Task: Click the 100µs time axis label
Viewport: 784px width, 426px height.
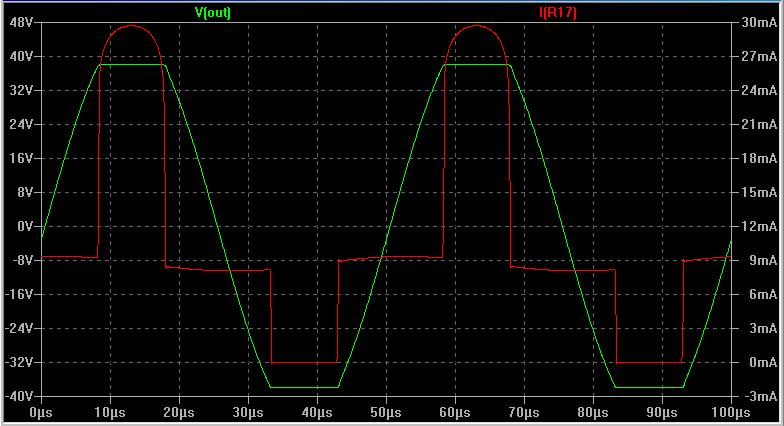Action: point(731,412)
